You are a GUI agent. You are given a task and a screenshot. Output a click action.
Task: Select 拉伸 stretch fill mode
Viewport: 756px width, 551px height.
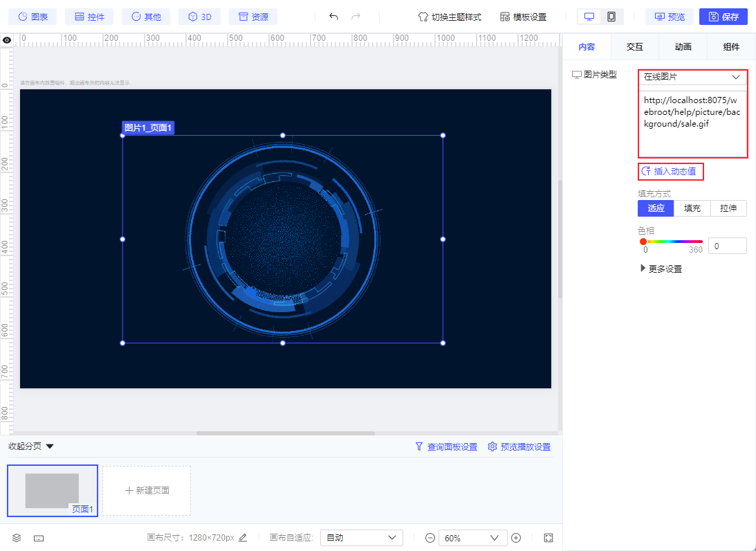coord(728,208)
